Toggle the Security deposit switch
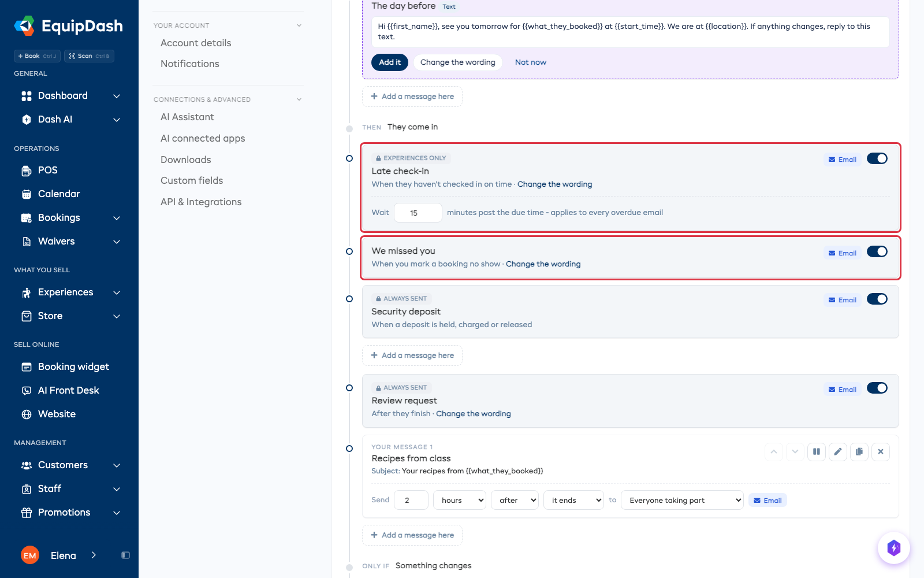Image resolution: width=924 pixels, height=578 pixels. point(877,299)
